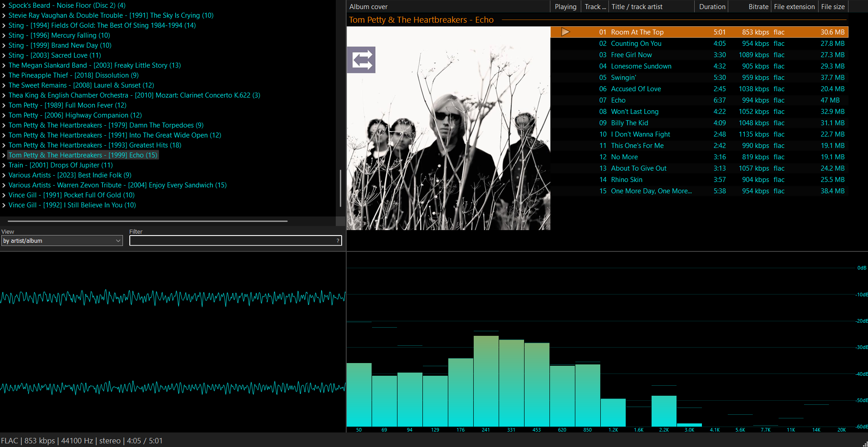
Task: Select track 06 Accused Of Love
Action: [699, 89]
